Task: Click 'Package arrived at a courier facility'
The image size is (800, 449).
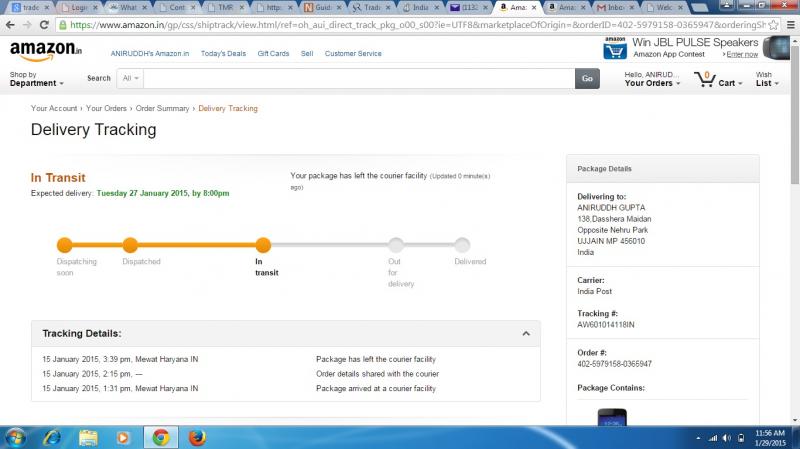Action: [376, 388]
